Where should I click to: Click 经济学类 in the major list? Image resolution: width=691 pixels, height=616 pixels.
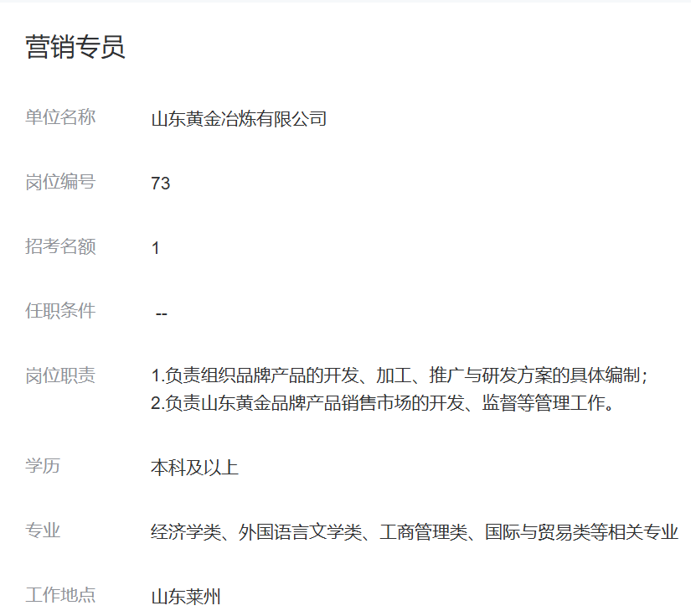tap(185, 532)
